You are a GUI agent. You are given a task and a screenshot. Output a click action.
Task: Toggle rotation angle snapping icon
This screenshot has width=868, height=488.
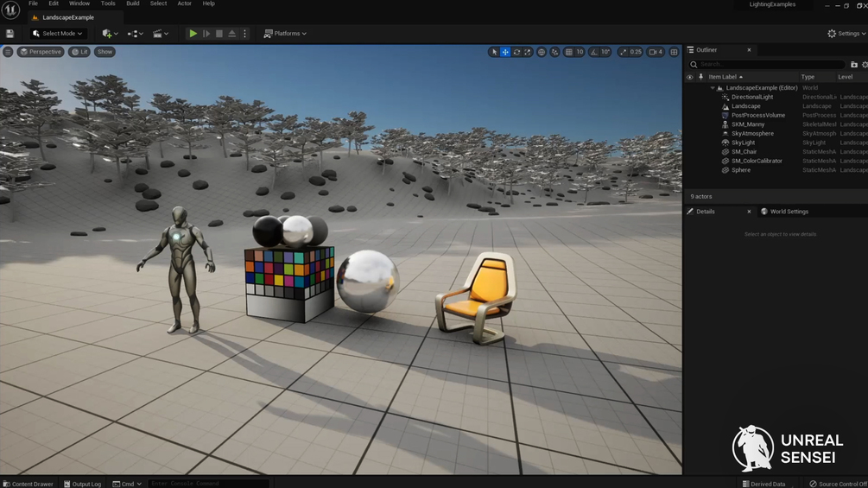point(594,52)
